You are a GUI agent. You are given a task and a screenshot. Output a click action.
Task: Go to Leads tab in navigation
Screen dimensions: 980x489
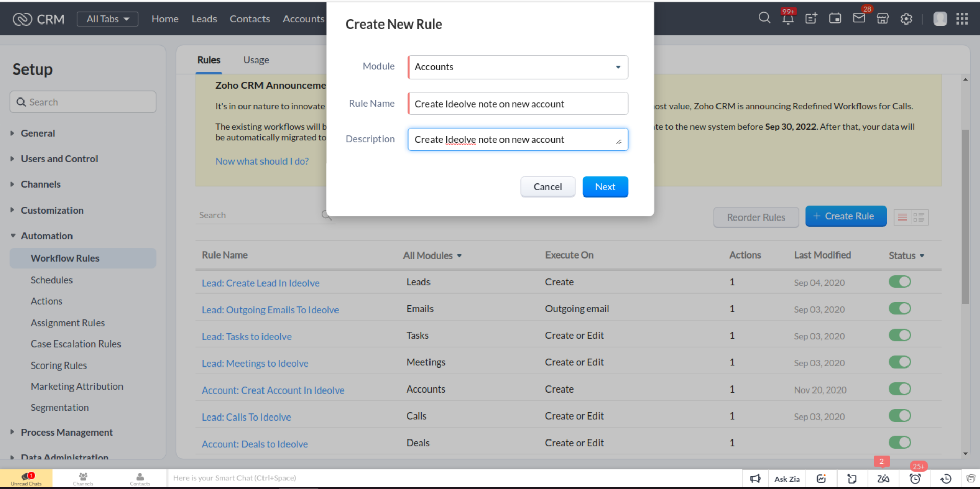click(x=204, y=19)
